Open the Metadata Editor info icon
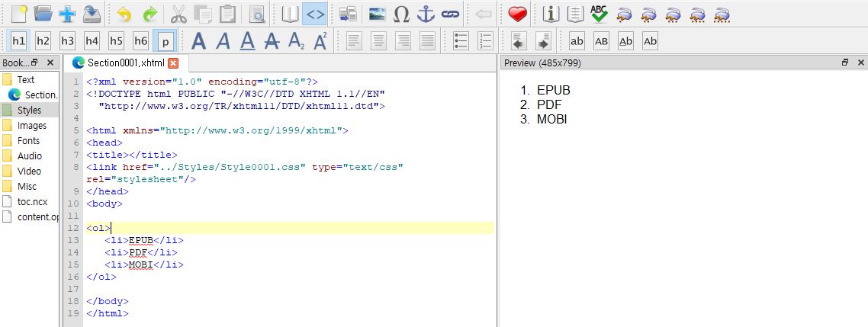This screenshot has height=327, width=868. (550, 14)
